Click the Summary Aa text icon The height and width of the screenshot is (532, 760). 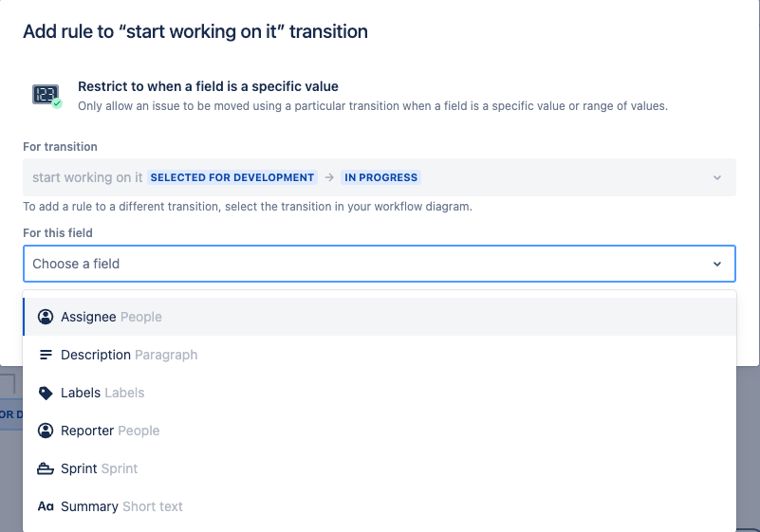tap(46, 506)
